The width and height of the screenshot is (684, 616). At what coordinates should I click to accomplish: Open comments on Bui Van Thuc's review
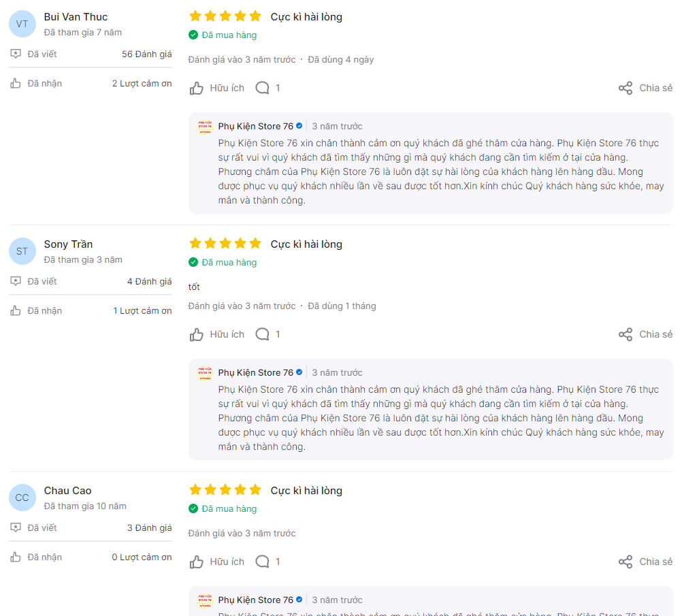(268, 88)
